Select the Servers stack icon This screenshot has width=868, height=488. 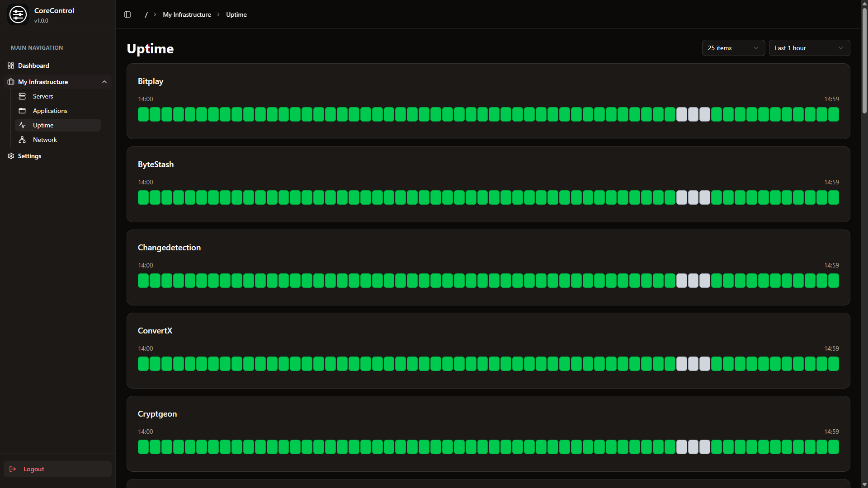coord(23,96)
